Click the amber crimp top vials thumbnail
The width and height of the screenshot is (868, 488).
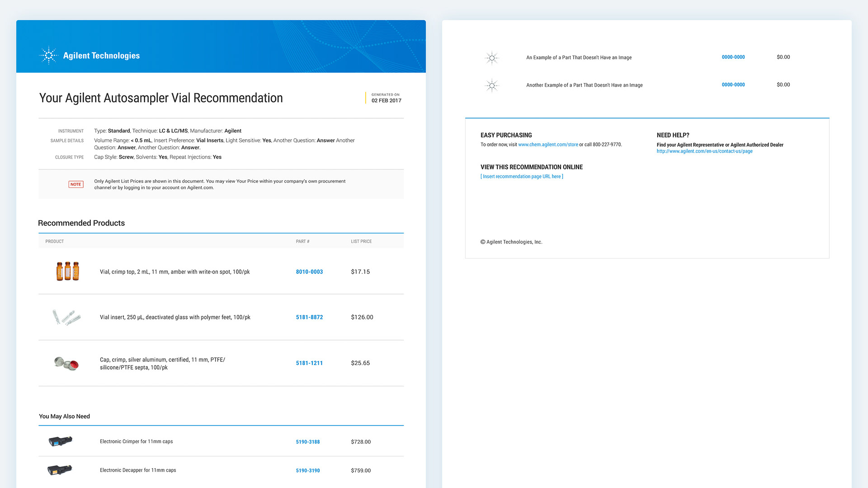(68, 271)
